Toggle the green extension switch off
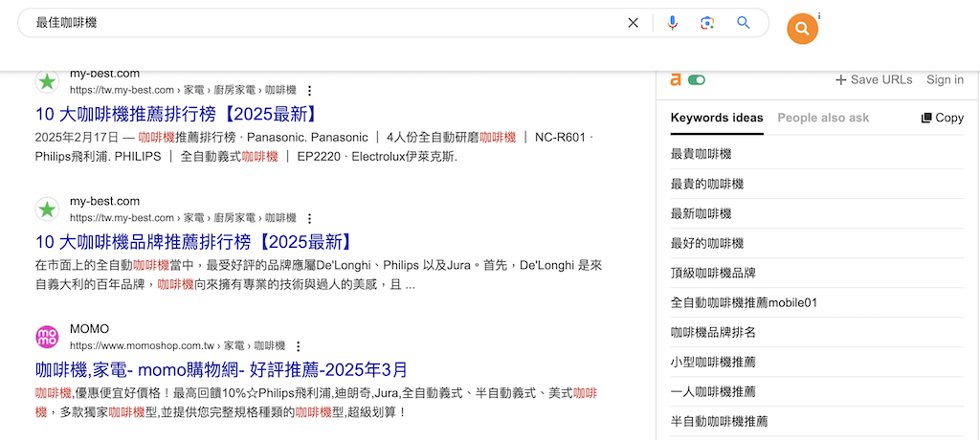 [697, 80]
